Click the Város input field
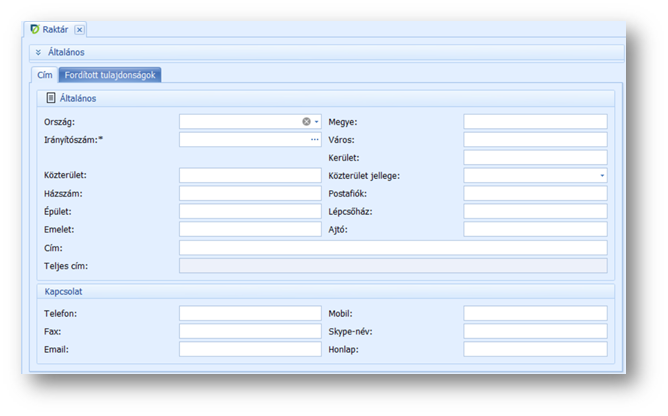 (535, 140)
